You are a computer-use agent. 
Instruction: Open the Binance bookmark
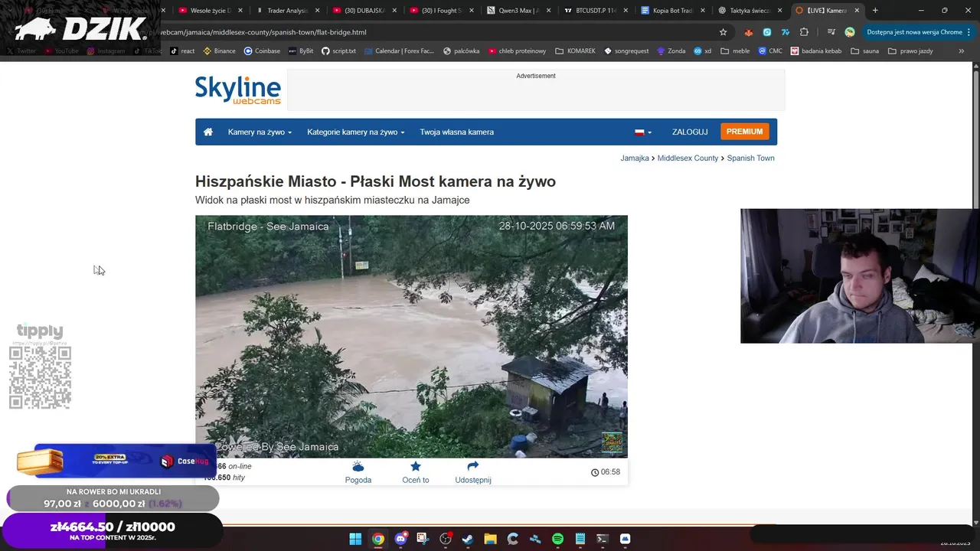[219, 51]
